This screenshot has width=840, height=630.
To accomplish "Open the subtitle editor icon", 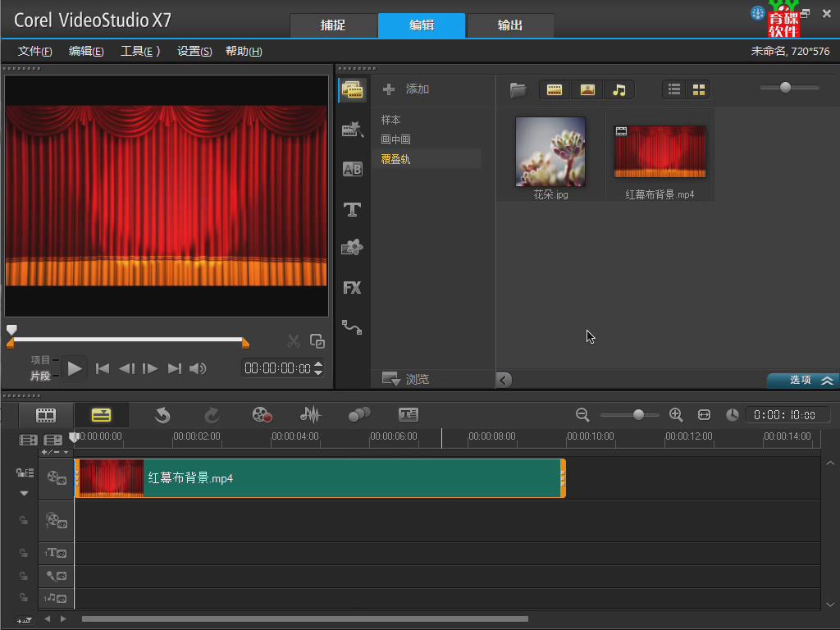I will click(409, 415).
